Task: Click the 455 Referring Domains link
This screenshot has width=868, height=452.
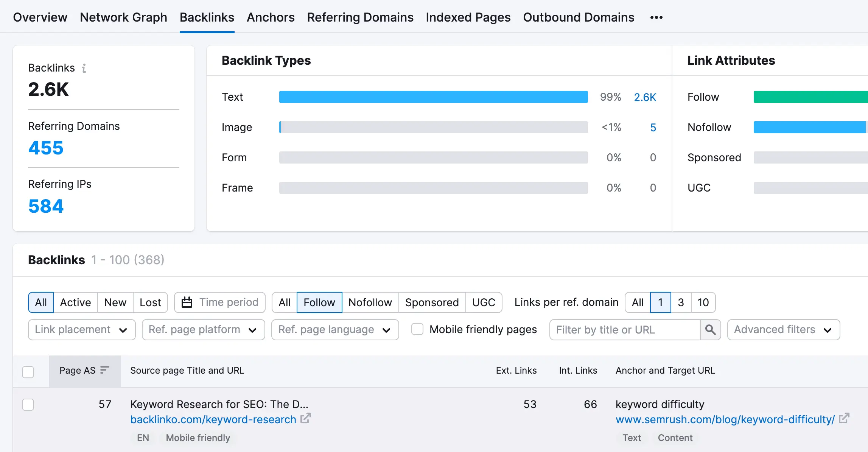Action: coord(46,148)
